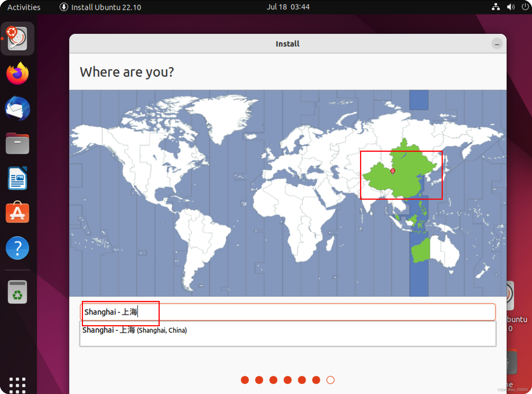
Task: Open Ubuntu Software store icon
Action: pos(17,212)
